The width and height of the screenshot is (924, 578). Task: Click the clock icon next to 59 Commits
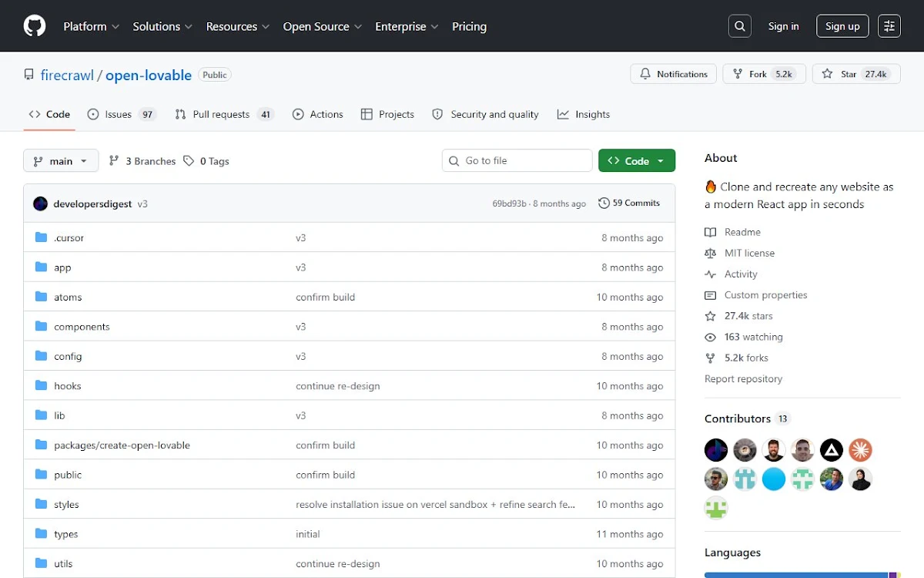click(x=604, y=203)
